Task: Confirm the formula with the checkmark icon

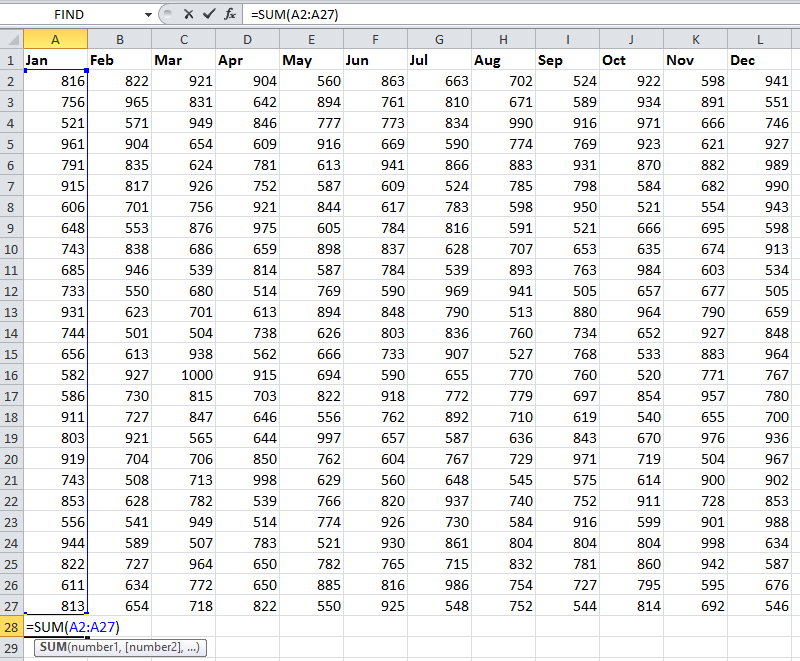Action: tap(210, 14)
